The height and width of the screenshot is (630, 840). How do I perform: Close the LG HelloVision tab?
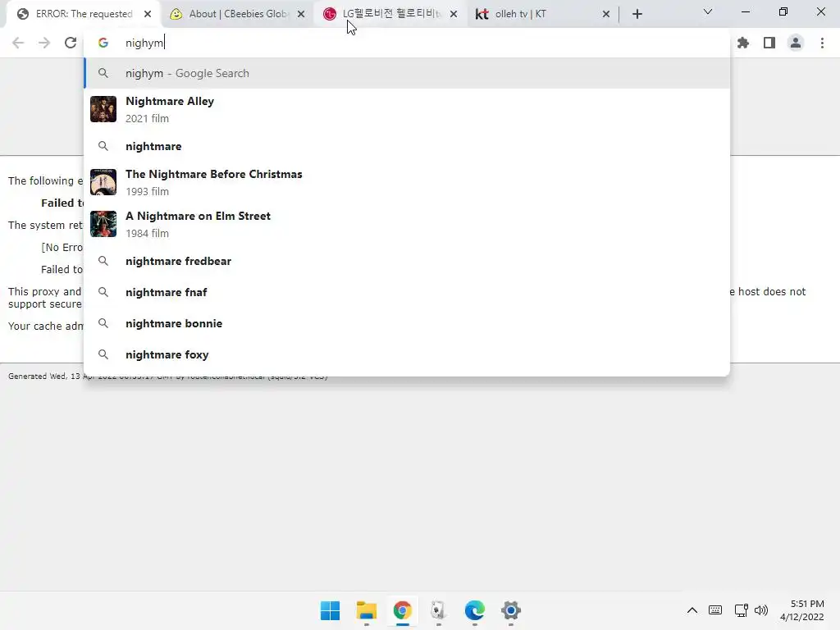click(x=454, y=14)
